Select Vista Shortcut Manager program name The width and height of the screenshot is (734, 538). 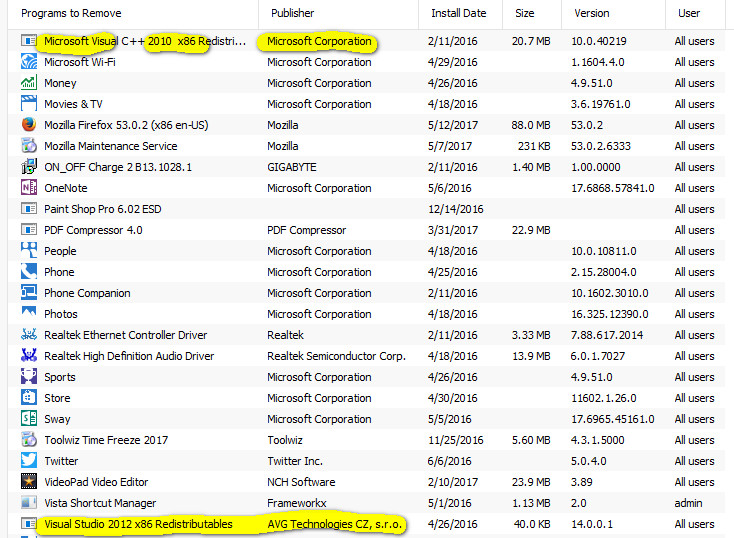100,503
